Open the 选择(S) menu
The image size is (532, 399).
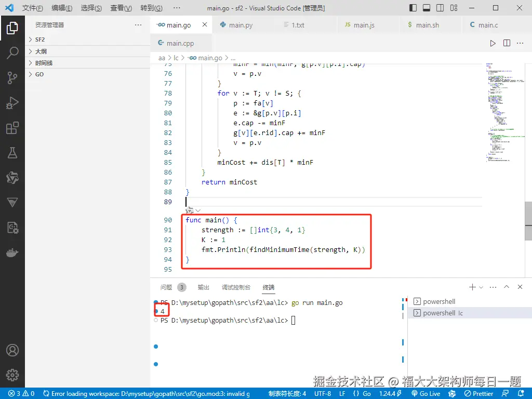[x=91, y=8]
